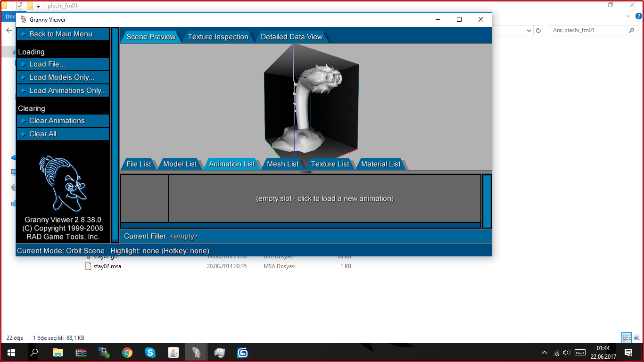This screenshot has width=644, height=362.
Task: Click the Explorer search magnifier icon
Action: [632, 30]
